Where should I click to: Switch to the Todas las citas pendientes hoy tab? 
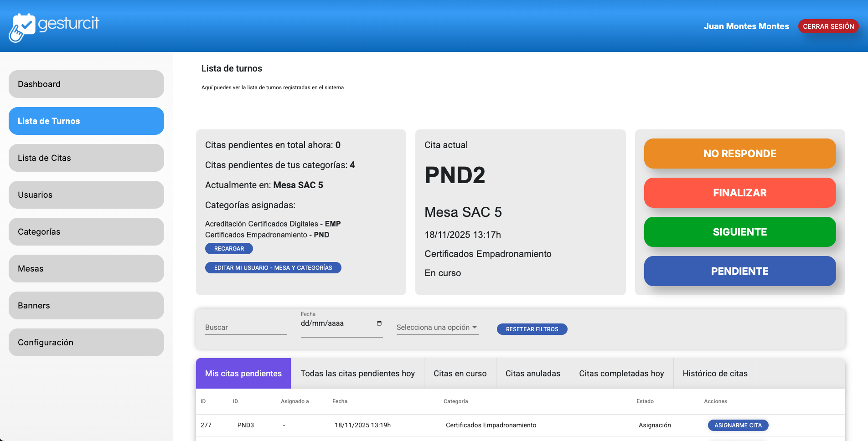(357, 373)
